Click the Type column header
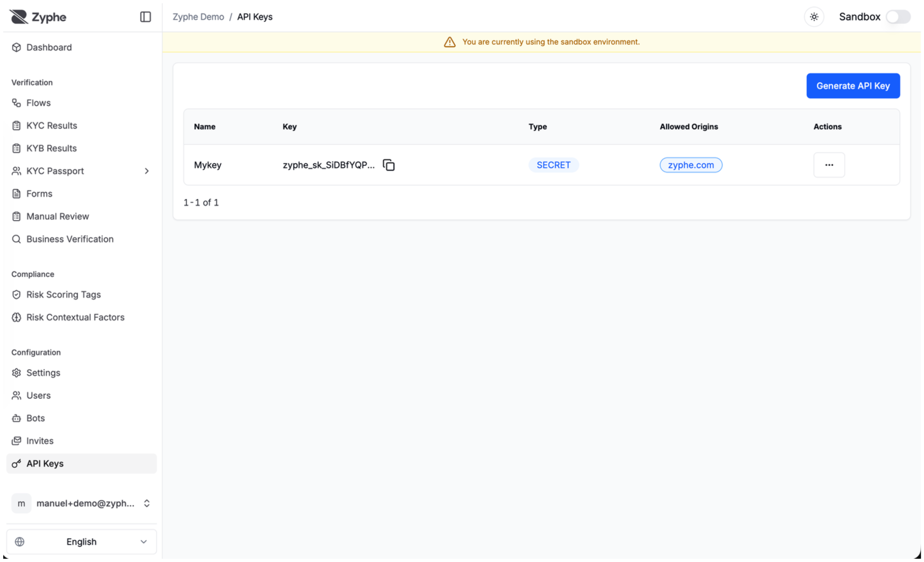This screenshot has width=924, height=562. 537,127
